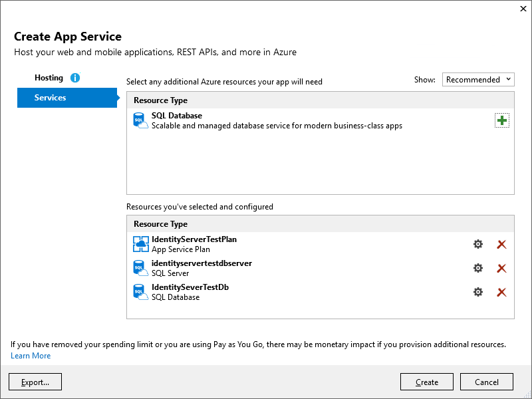532x399 pixels.
Task: Click the SQL Database icon in available resources
Action: click(x=140, y=120)
